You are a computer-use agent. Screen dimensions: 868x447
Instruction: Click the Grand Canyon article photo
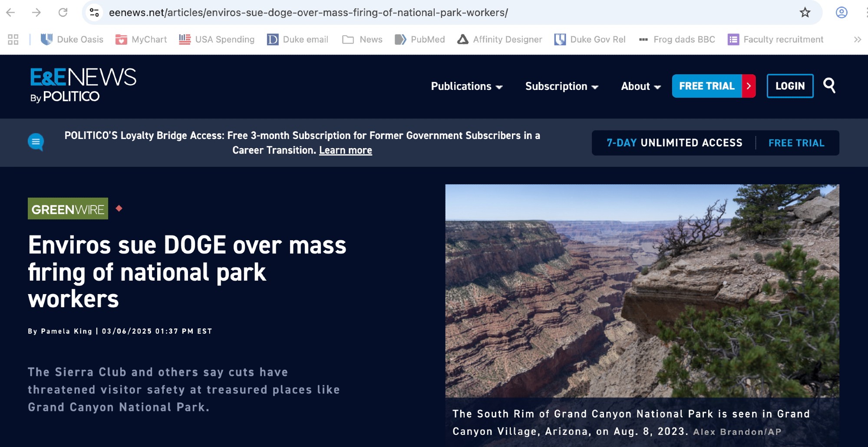point(642,290)
